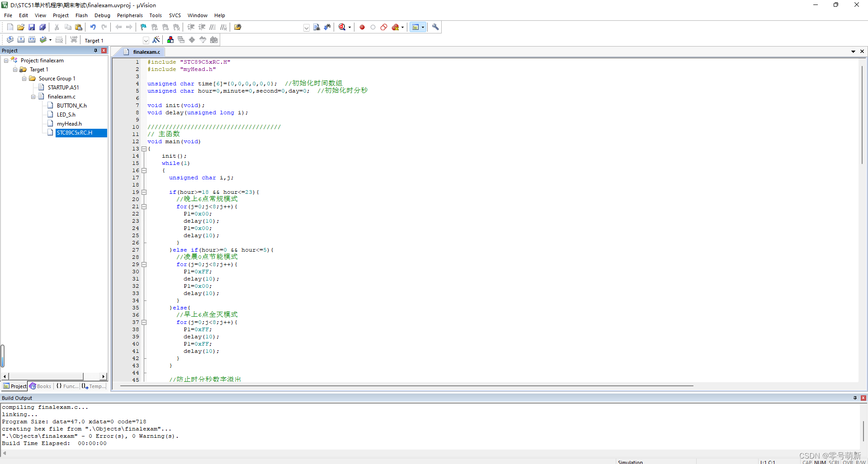Open the find text combo box dropdown

307,28
